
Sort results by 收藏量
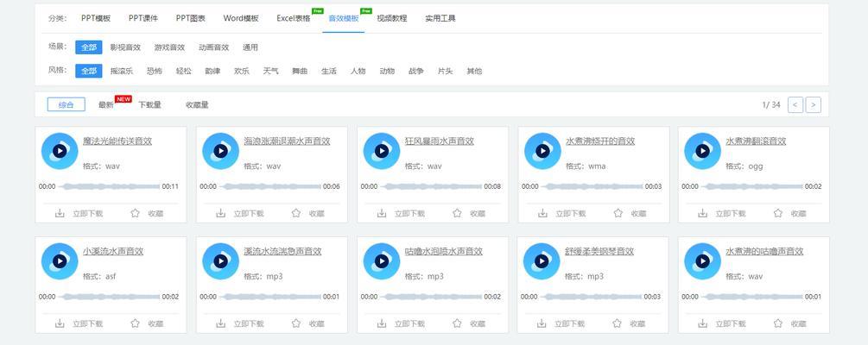(x=197, y=104)
